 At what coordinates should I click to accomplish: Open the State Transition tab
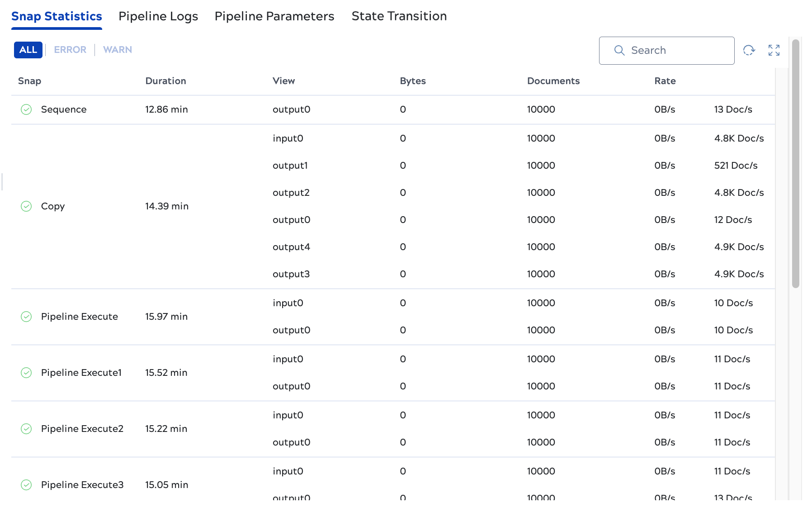[399, 16]
